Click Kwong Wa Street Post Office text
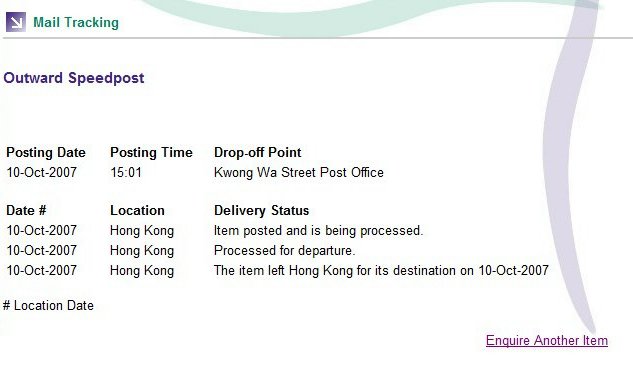Screen dimensions: 633x366 click(x=299, y=173)
